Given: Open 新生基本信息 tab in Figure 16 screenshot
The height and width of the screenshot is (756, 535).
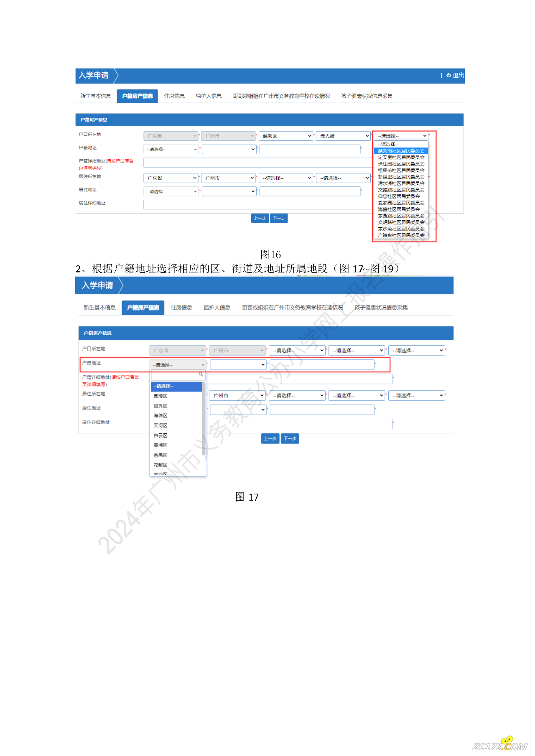Looking at the screenshot, I should click(x=96, y=96).
